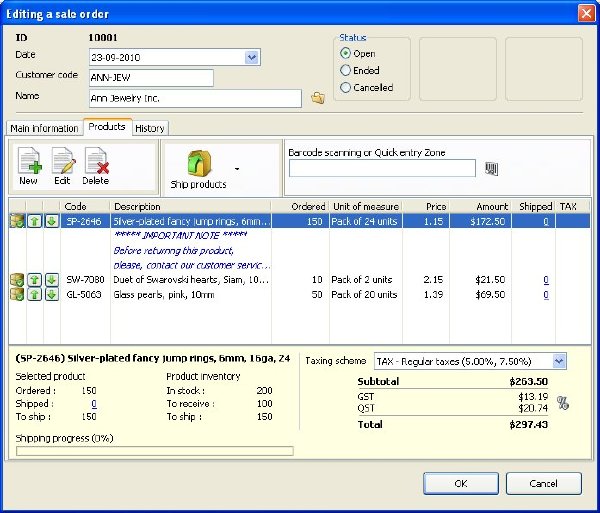This screenshot has width=600, height=513.
Task: Click the Price column header
Action: 426,207
